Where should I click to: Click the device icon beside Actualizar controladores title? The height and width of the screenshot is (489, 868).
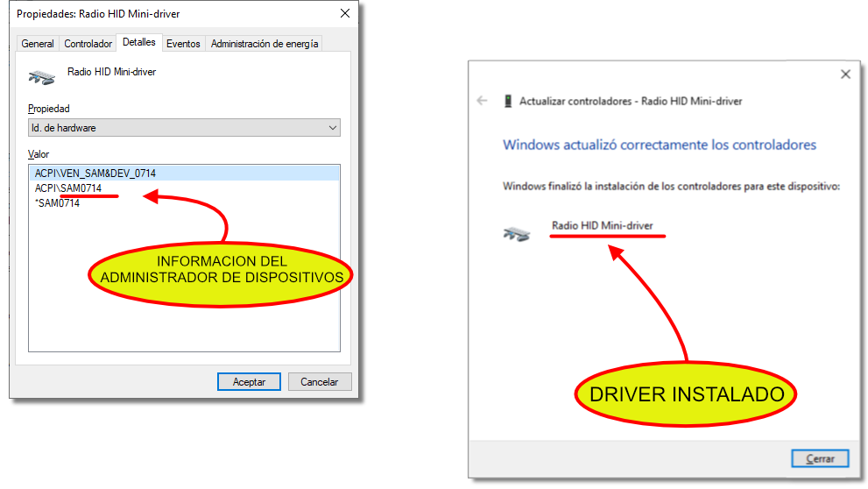tap(508, 102)
